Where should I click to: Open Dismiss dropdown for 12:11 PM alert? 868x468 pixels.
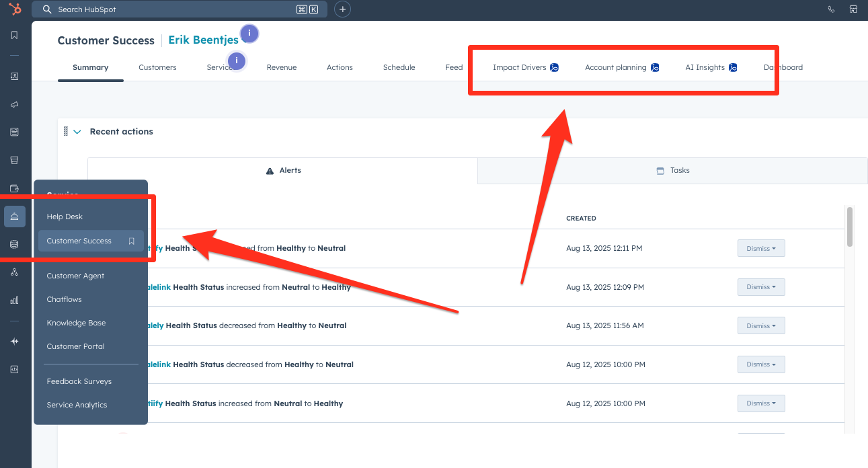[x=761, y=248]
